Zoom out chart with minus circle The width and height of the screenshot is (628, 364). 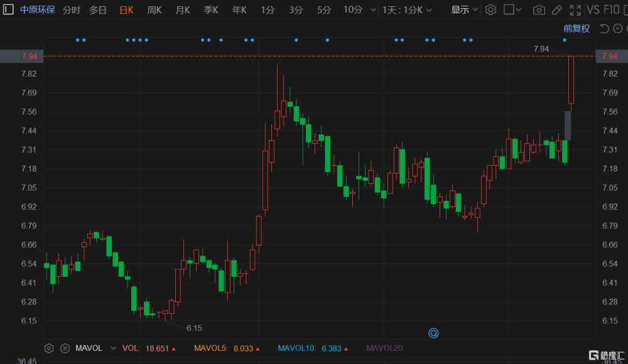tap(618, 28)
